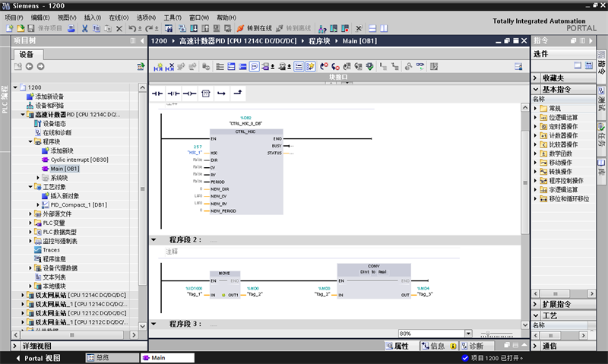608x364 pixels.
Task: Click Main editor taskbar button
Action: pyautogui.click(x=167, y=358)
